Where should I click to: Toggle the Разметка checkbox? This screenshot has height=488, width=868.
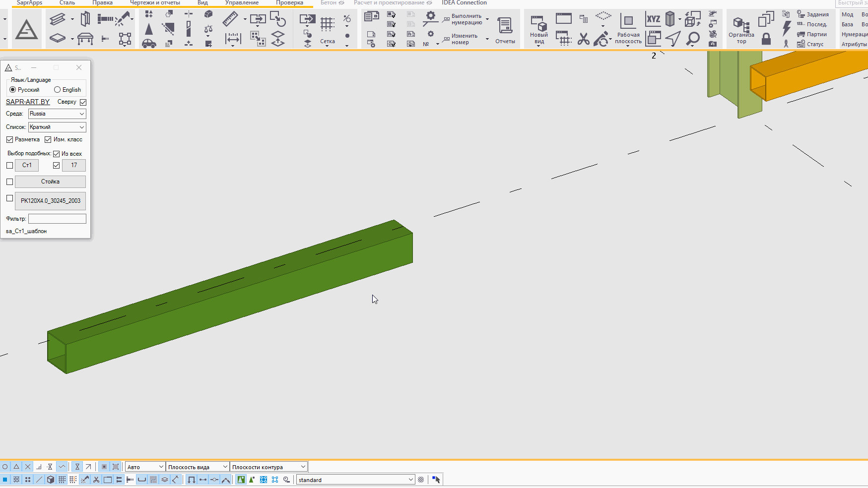[x=10, y=140]
